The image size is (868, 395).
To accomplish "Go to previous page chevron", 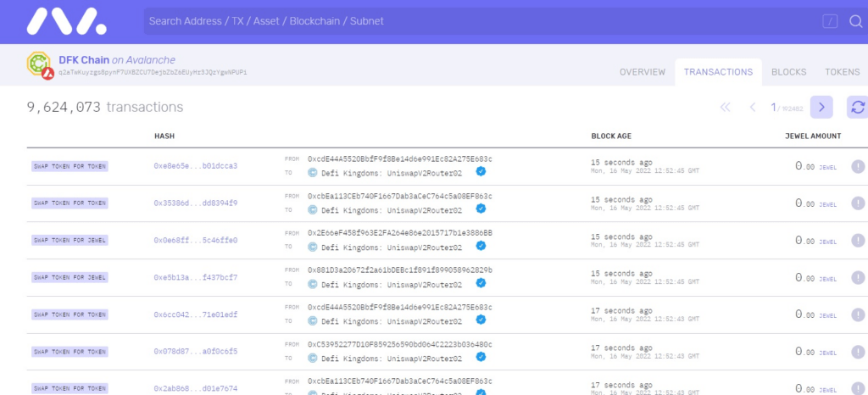I will point(753,108).
